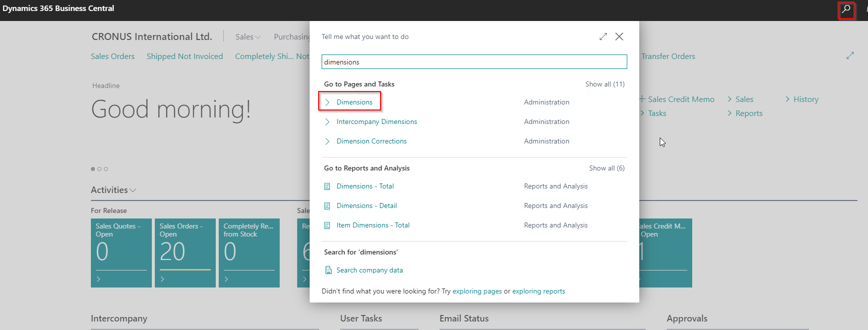
Task: Click report icon beside Dimensions - Total
Action: click(327, 186)
